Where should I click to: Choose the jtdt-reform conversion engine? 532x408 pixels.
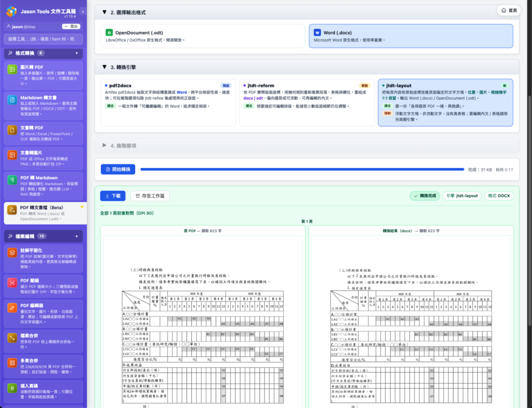pos(307,102)
